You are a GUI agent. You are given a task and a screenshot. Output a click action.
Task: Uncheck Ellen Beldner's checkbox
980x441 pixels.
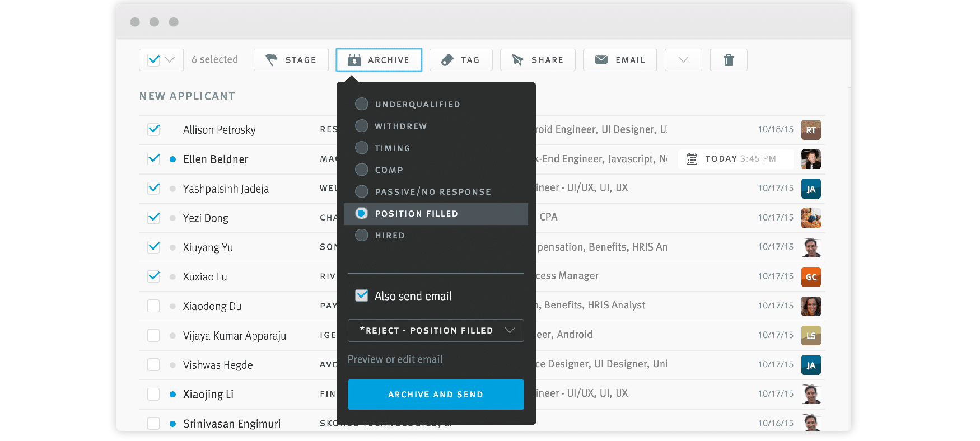[153, 159]
